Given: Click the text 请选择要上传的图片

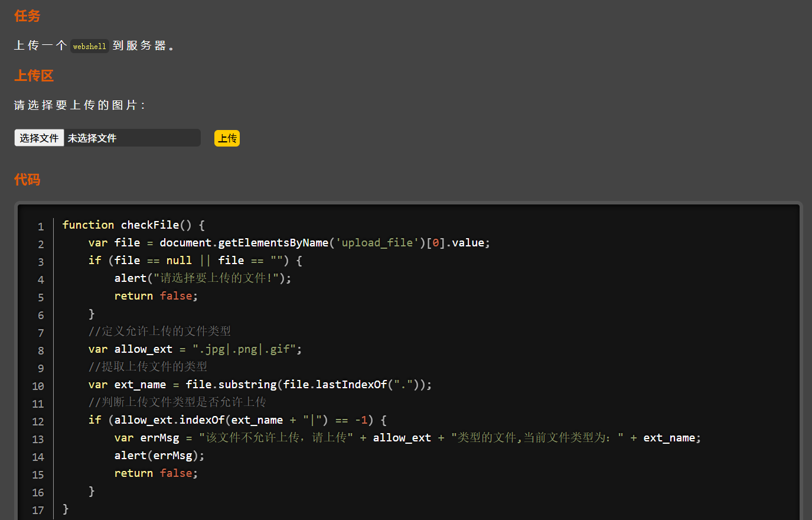Looking at the screenshot, I should 79,105.
